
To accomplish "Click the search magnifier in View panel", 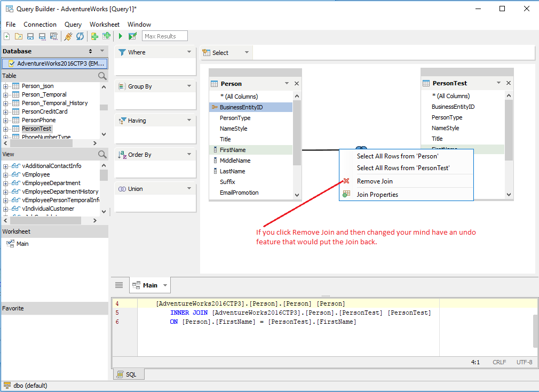I will 102,155.
